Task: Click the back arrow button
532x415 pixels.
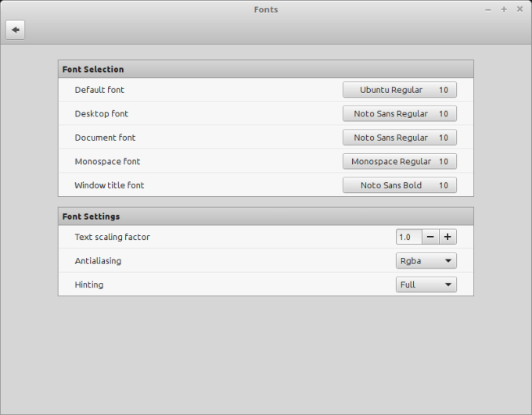Action: [15, 30]
